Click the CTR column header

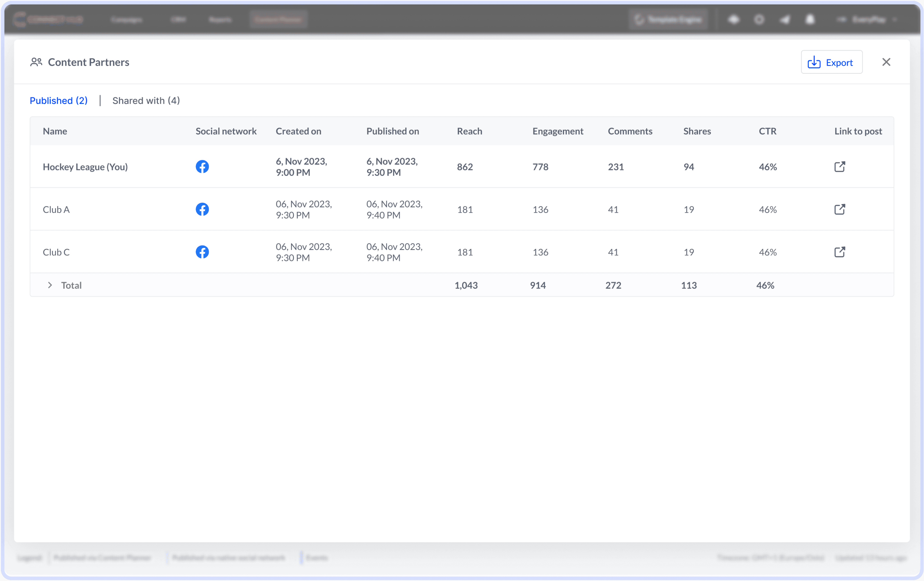coord(767,131)
